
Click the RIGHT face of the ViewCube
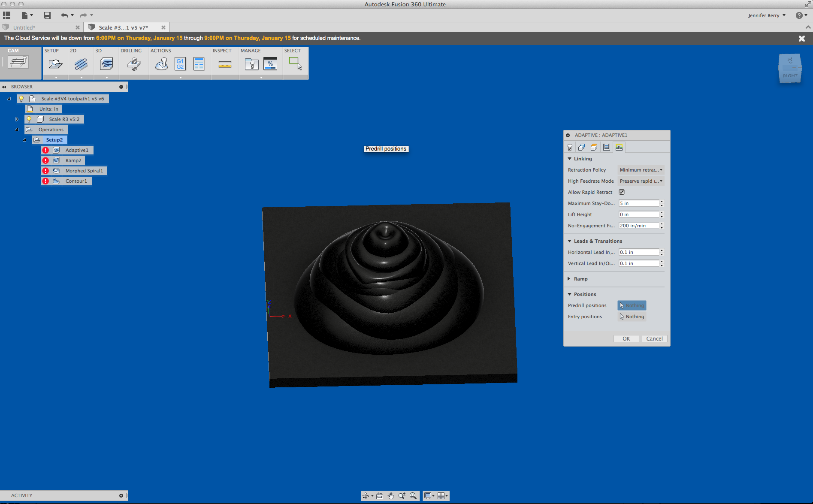(x=790, y=75)
